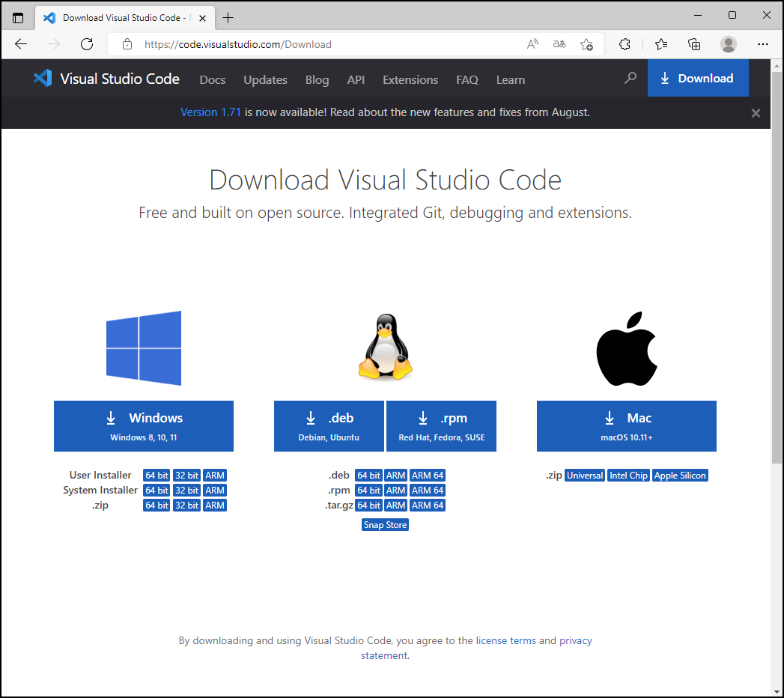Select Linux .rpm ARM

(396, 491)
